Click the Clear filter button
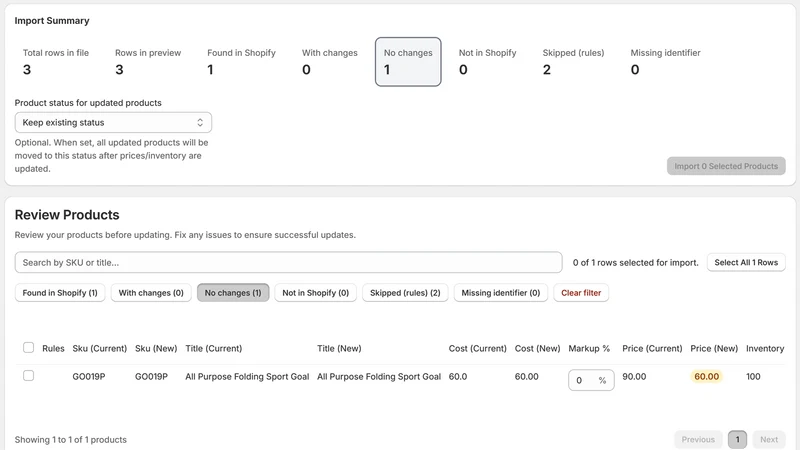The image size is (800, 450). [x=581, y=293]
